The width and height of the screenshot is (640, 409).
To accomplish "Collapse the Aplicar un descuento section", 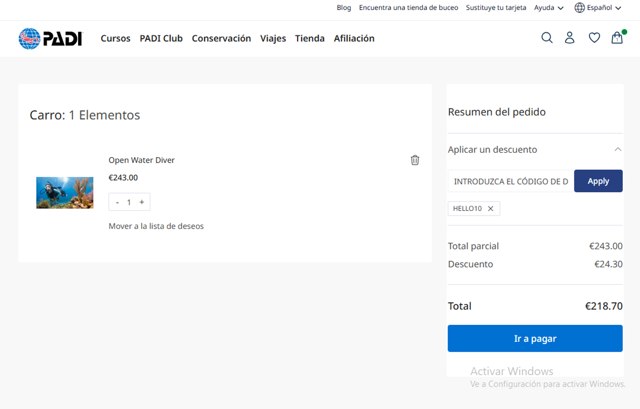I will [x=618, y=149].
